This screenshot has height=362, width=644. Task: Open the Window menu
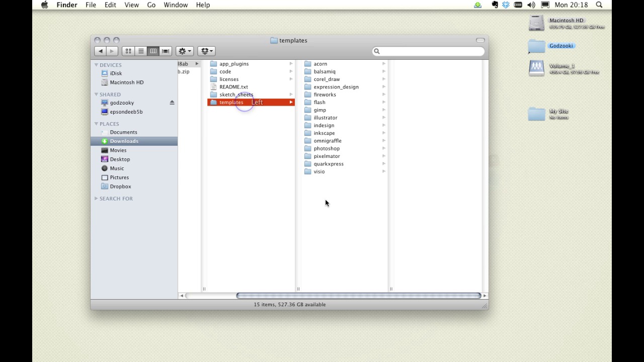click(x=176, y=5)
